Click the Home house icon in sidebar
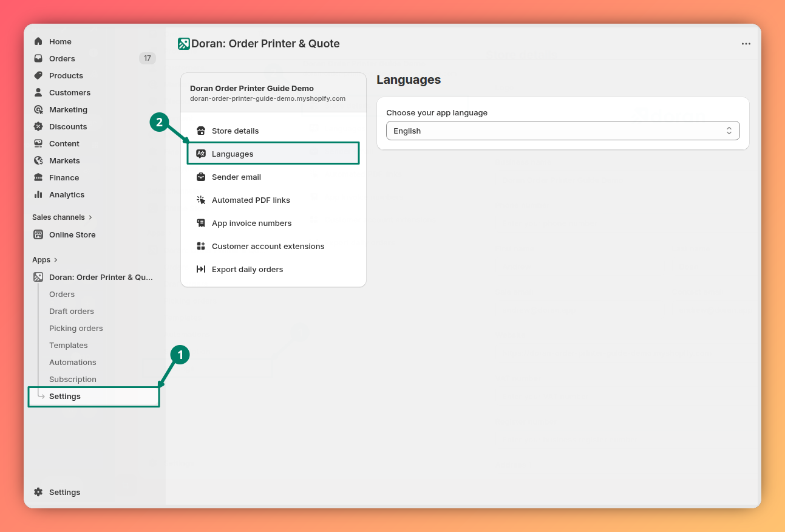785x532 pixels. tap(38, 41)
